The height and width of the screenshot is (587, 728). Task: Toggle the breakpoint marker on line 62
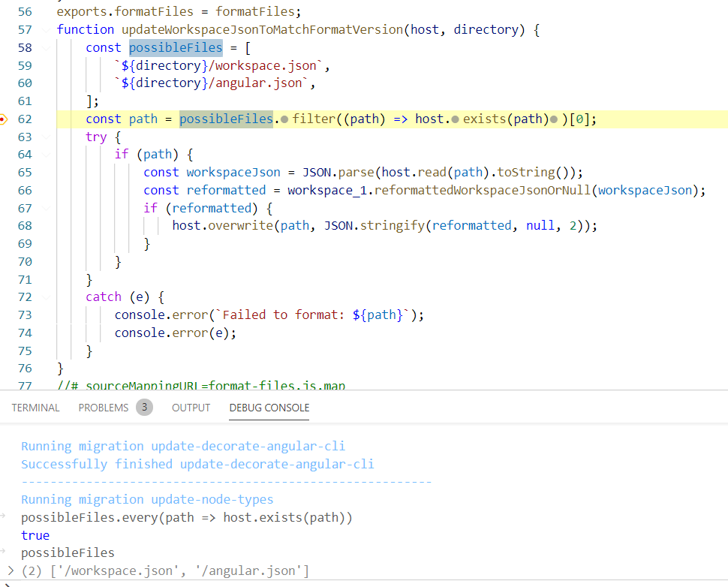pyautogui.click(x=3, y=119)
